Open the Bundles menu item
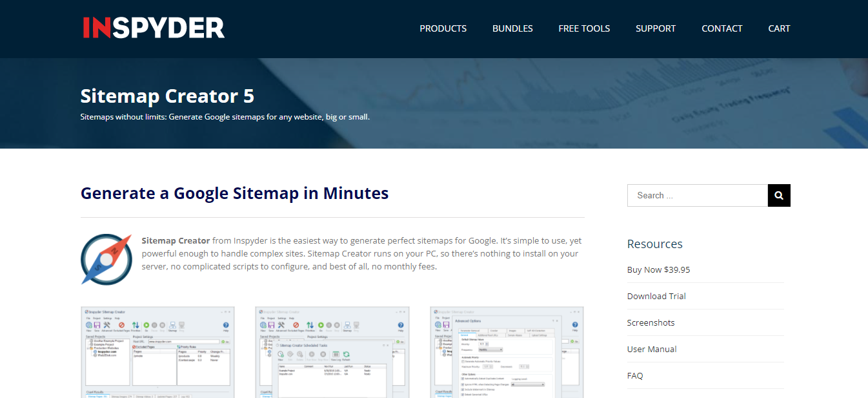868x398 pixels. coord(512,28)
